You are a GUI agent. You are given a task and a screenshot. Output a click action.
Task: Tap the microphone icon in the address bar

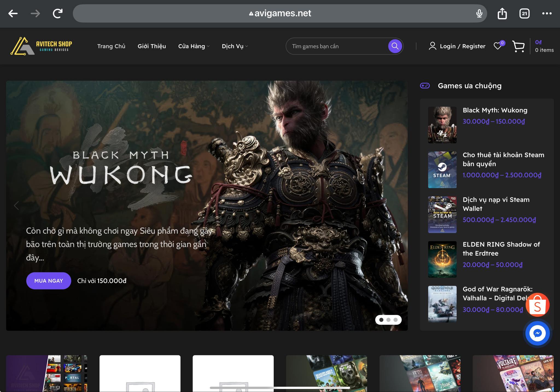coord(479,13)
